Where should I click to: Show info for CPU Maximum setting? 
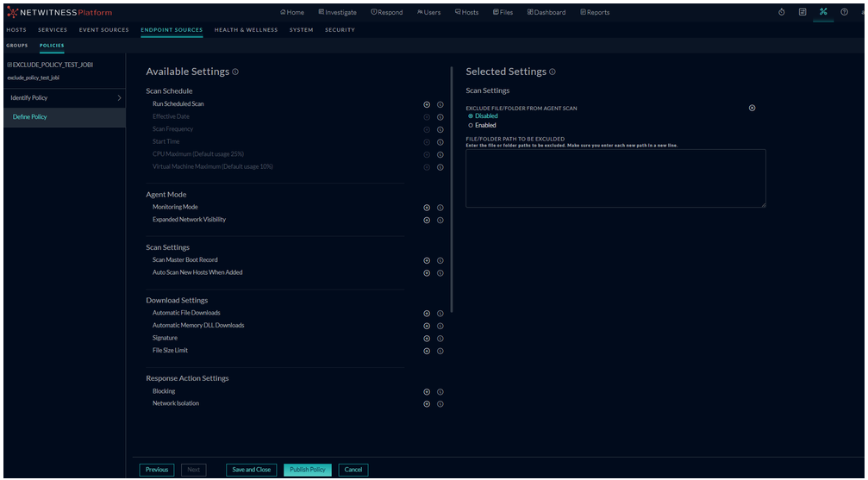(x=440, y=155)
